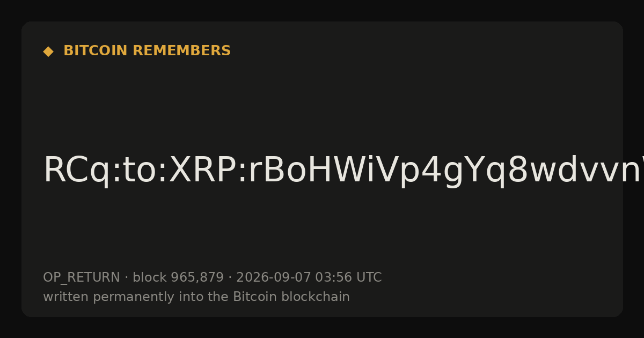Click the word 'block' before 965,879
This screenshot has width=644, height=338.
click(x=150, y=277)
